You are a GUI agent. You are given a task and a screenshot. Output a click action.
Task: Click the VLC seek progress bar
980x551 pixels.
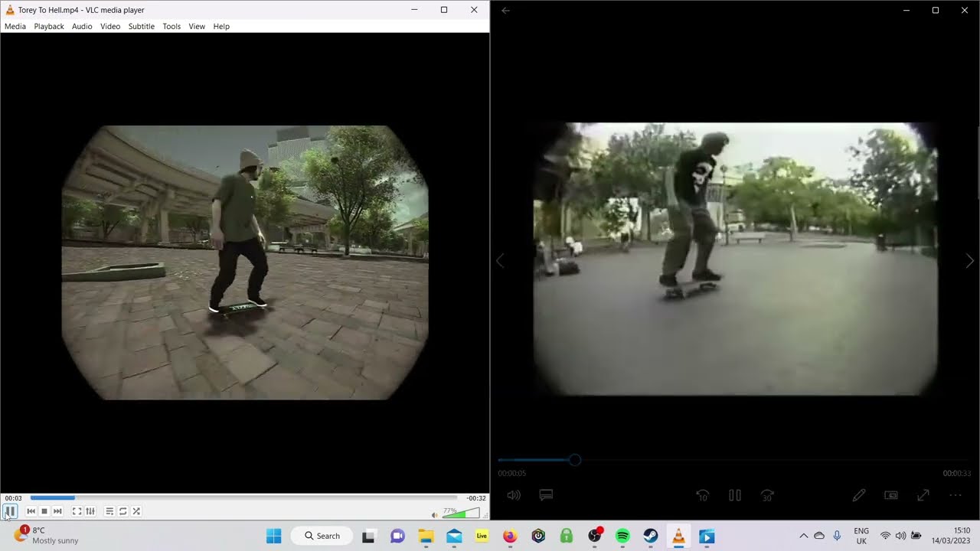coord(243,498)
